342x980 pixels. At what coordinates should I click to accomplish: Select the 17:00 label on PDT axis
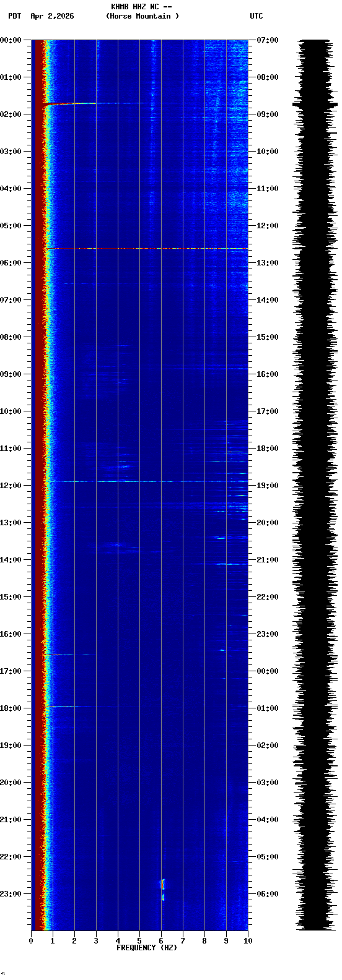tap(11, 671)
